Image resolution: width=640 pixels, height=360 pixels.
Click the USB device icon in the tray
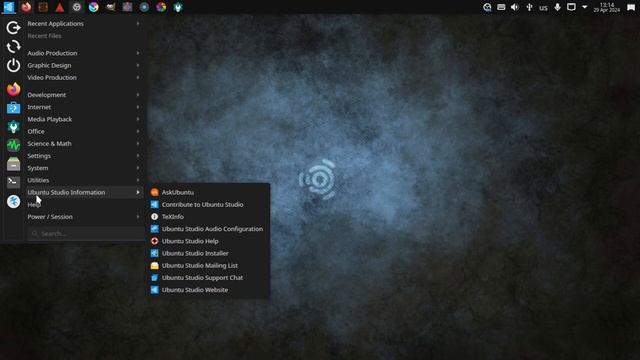(x=529, y=7)
